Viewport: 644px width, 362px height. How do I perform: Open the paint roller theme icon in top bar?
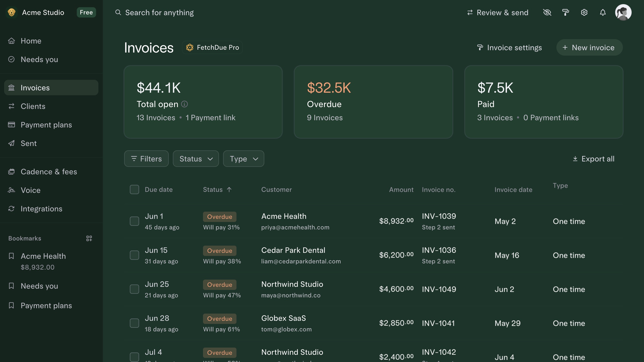pos(565,12)
